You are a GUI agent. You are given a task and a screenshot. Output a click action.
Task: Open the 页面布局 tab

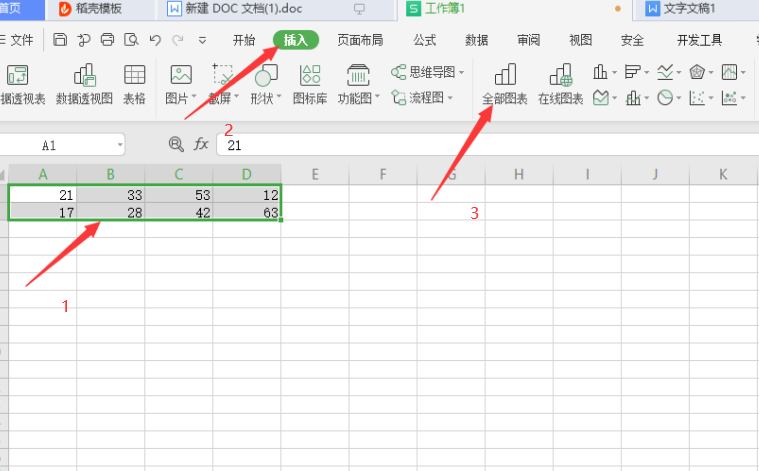pyautogui.click(x=360, y=40)
